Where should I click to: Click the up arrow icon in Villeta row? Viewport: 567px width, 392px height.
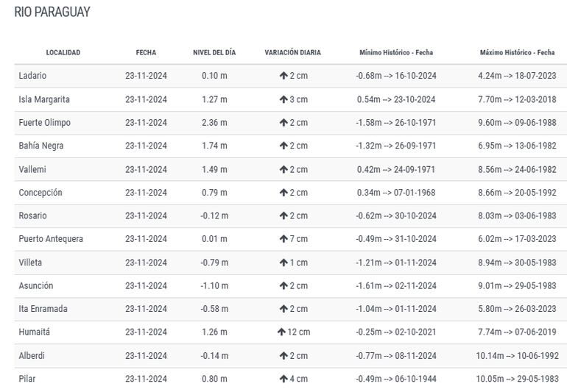tap(283, 263)
